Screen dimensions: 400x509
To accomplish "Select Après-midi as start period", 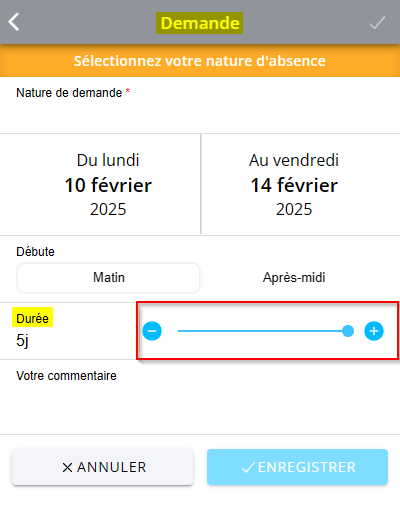I will point(294,278).
